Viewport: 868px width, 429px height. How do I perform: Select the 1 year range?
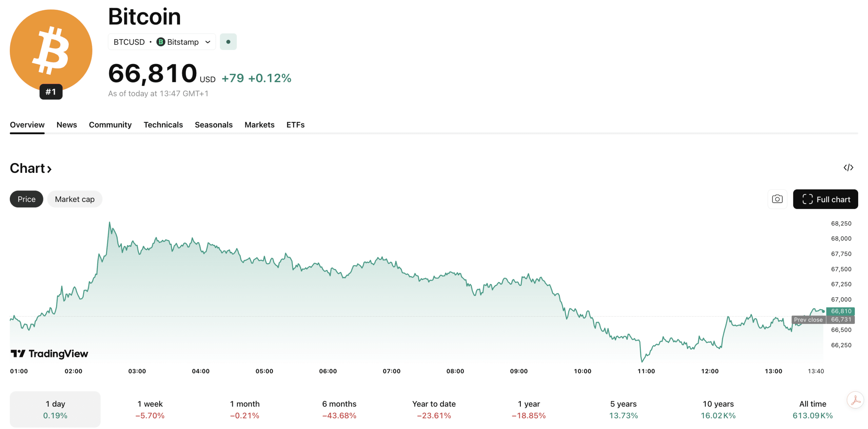coord(529,409)
